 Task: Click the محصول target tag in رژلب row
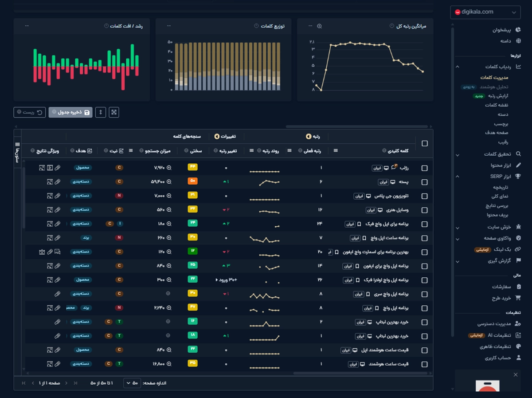pos(83,168)
